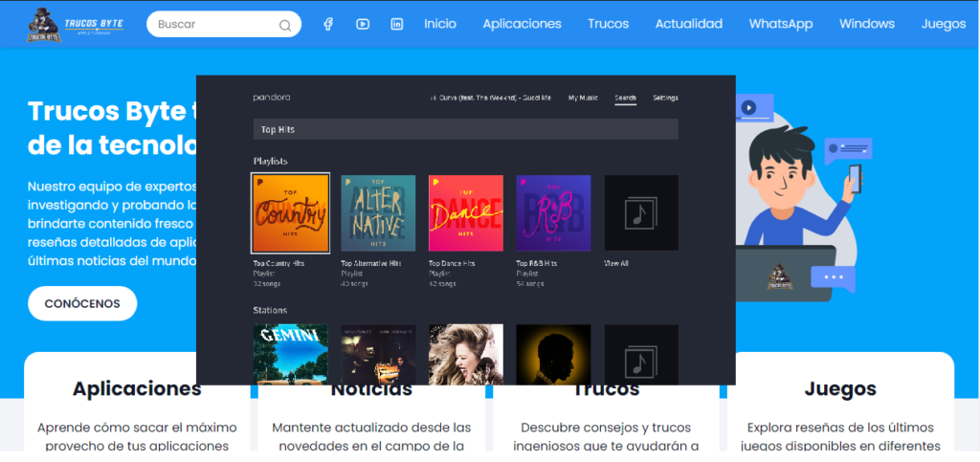Viewport: 980px width, 462px height.
Task: Click the search magnifier icon
Action: point(285,25)
